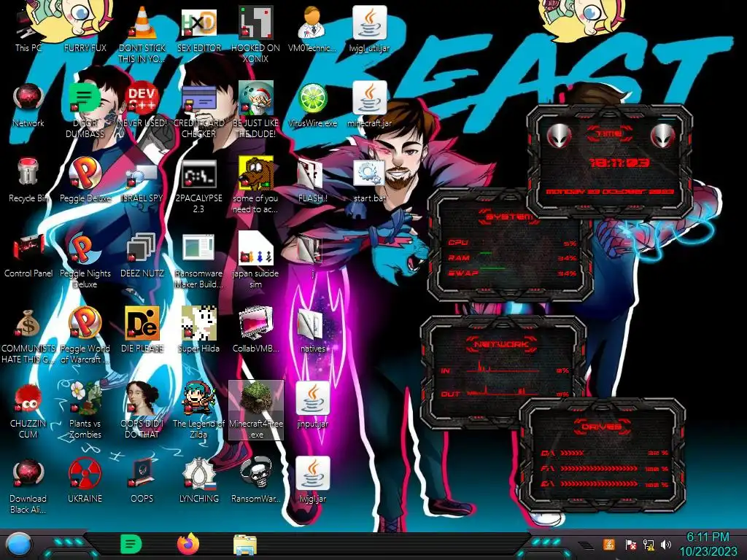The height and width of the screenshot is (560, 747).
Task: Launch Plants vs Zombies
Action: [85, 411]
